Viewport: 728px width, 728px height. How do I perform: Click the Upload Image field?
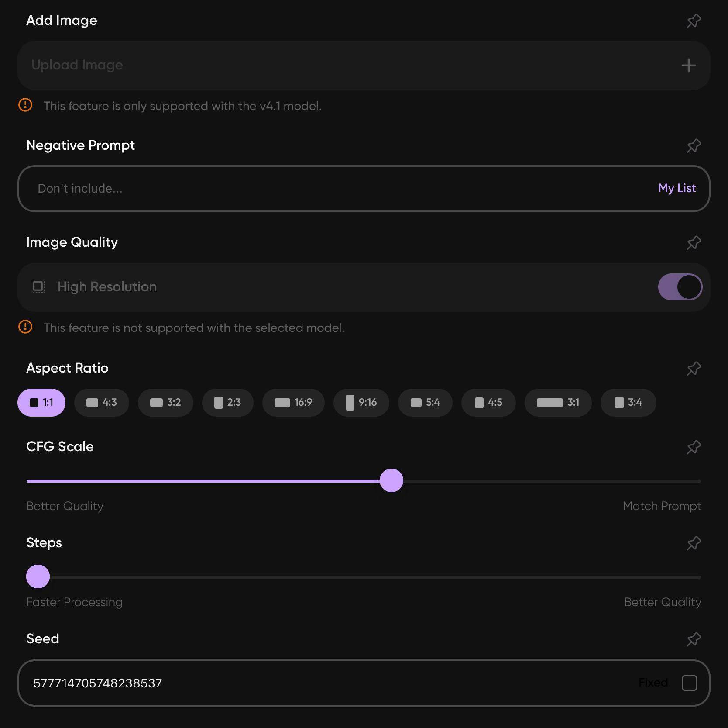tap(364, 66)
